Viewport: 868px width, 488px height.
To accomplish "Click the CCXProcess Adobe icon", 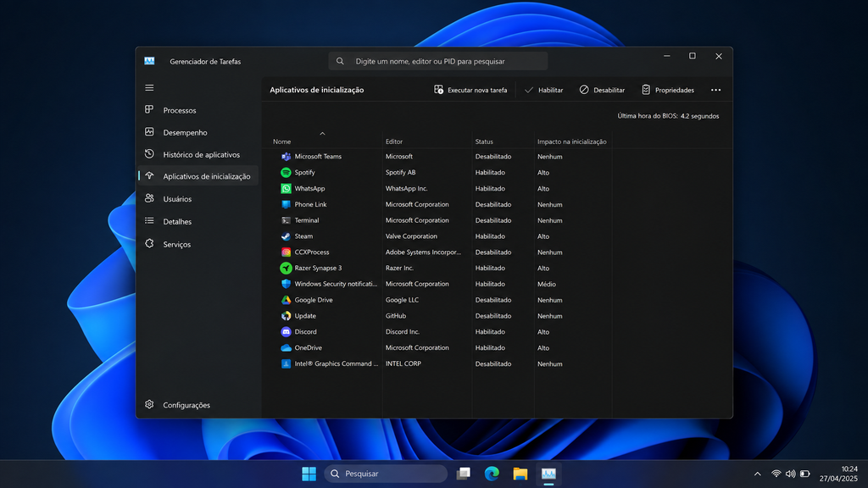I will (x=286, y=252).
